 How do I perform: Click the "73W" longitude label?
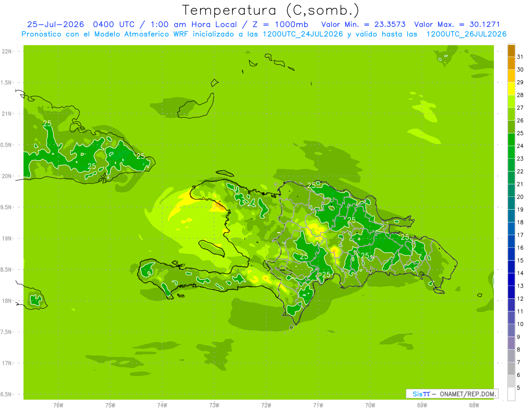click(x=214, y=405)
